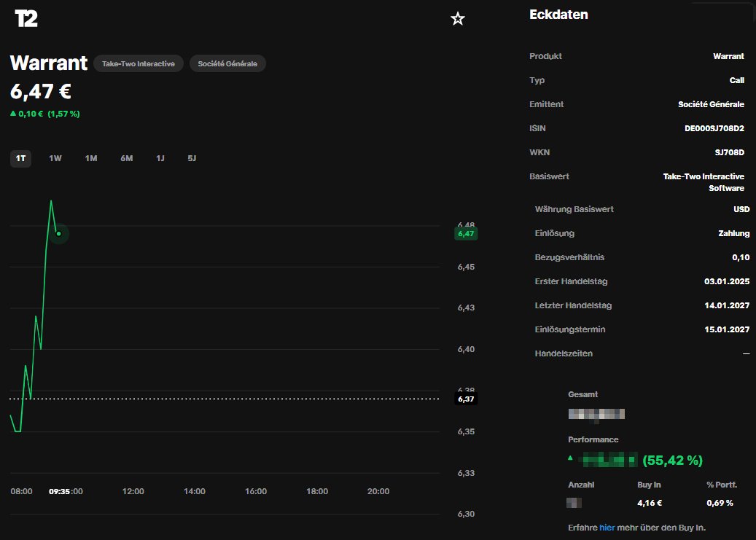The width and height of the screenshot is (756, 540).
Task: Open the Take-Two Interactive tag
Action: pos(139,63)
